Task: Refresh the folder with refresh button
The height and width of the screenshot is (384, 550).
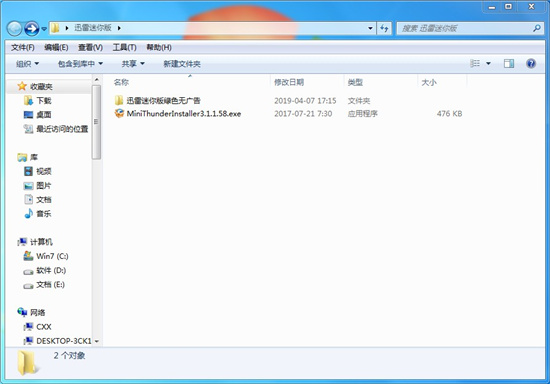Action: click(384, 28)
